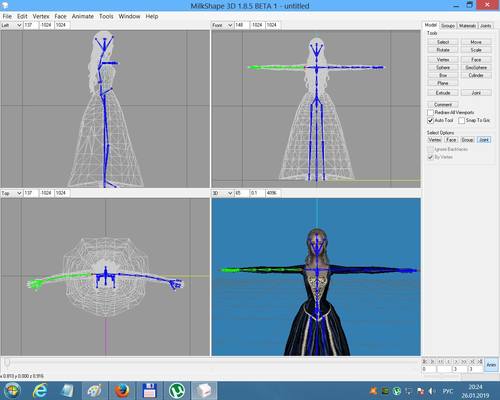Jump to last animation frame
Screen dimensions: 500x400
(x=480, y=361)
